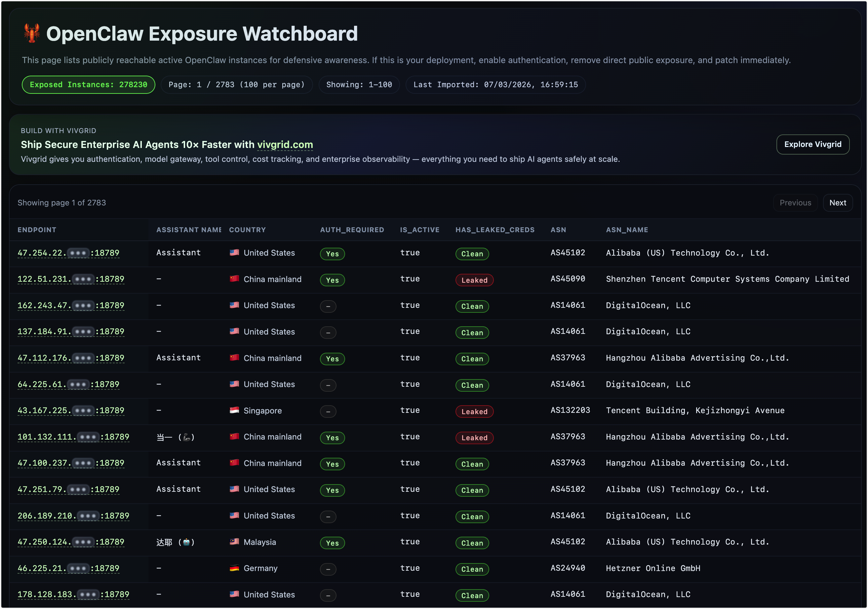Open the vivgrid.com link
This screenshot has height=609, width=868.
(x=285, y=145)
